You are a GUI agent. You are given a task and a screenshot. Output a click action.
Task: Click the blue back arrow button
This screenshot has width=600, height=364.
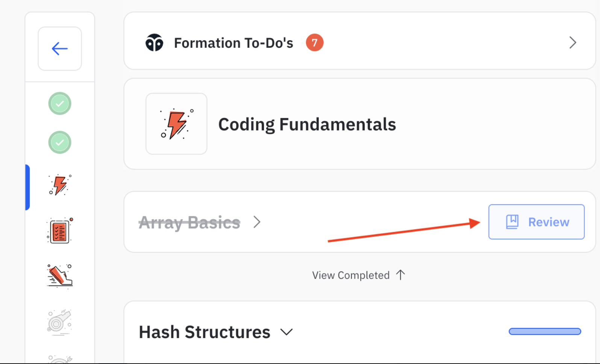coord(60,49)
